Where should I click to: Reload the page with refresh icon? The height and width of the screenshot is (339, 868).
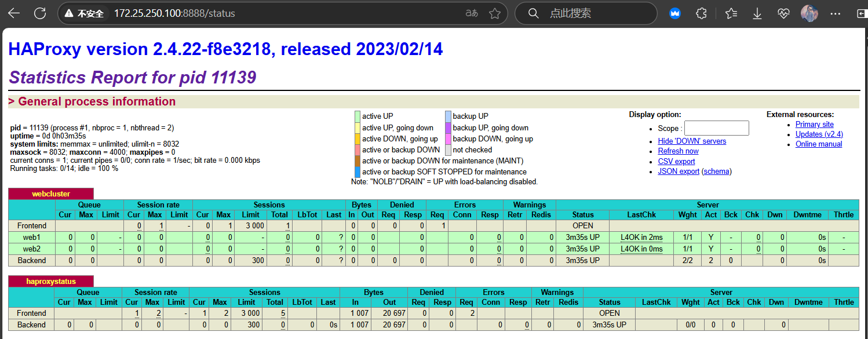click(39, 13)
